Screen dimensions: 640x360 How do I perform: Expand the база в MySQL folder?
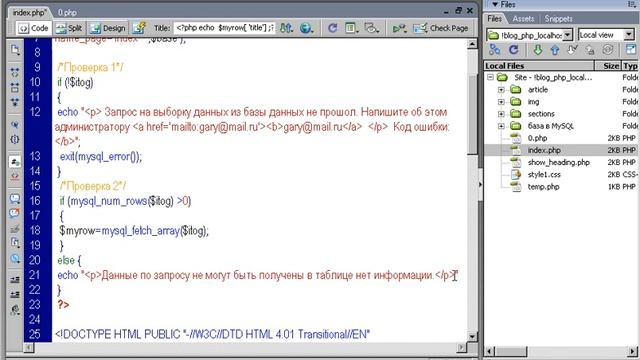501,126
